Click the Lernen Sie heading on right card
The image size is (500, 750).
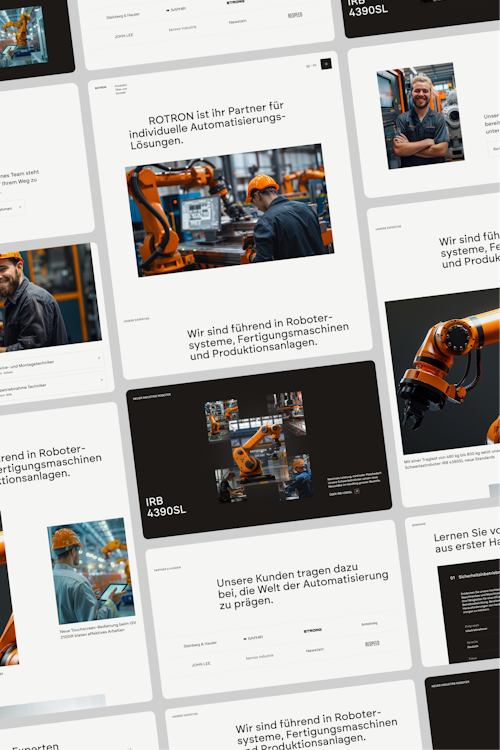[x=466, y=540]
